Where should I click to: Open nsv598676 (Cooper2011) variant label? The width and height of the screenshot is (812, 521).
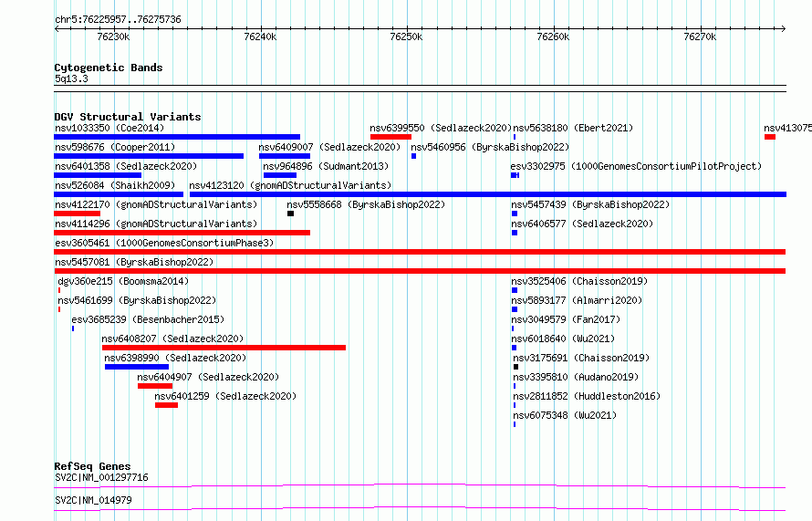click(x=115, y=147)
